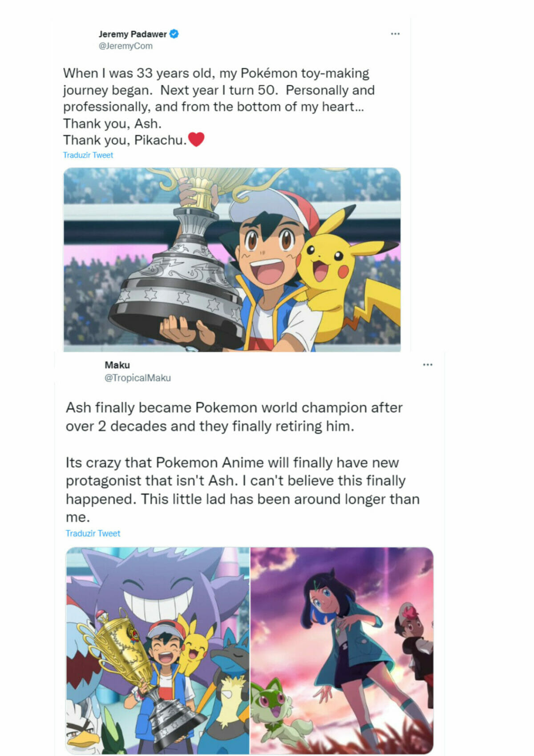534x756 pixels.
Task: Open the more options menu on Jeremy Padawer's tweet
Action: 395,34
